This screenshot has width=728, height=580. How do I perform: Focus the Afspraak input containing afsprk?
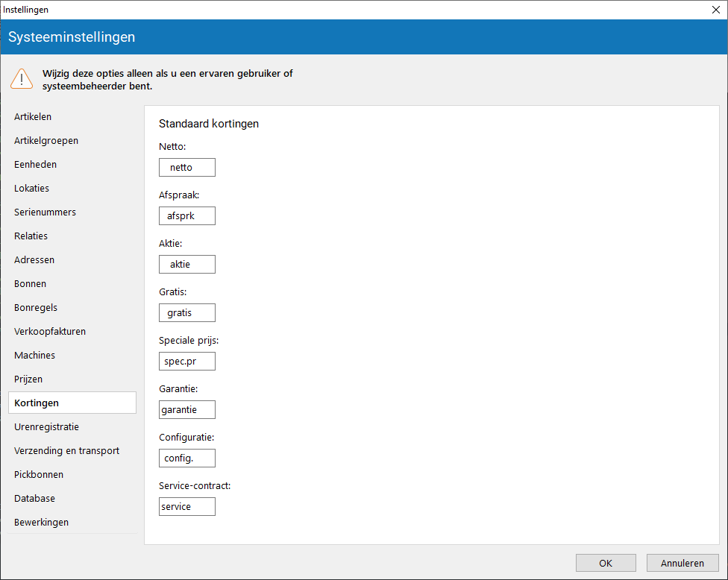click(x=187, y=215)
